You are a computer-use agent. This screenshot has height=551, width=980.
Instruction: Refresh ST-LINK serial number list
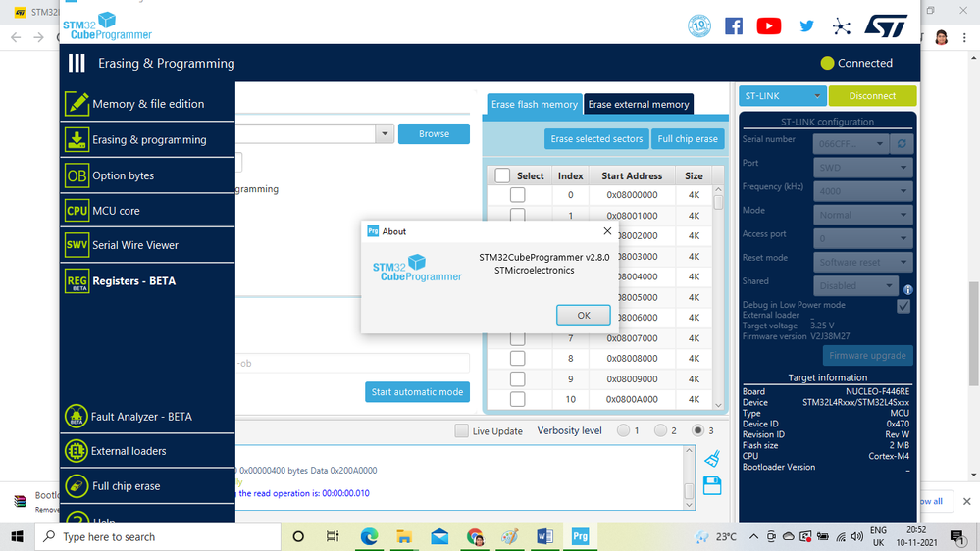902,144
